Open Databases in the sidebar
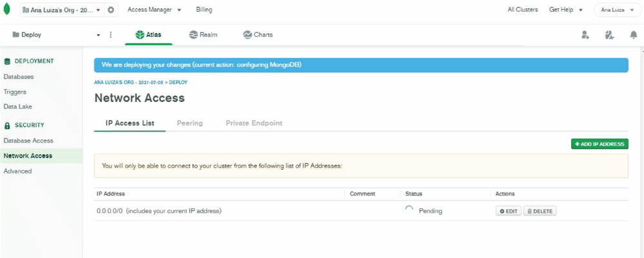 coord(19,77)
